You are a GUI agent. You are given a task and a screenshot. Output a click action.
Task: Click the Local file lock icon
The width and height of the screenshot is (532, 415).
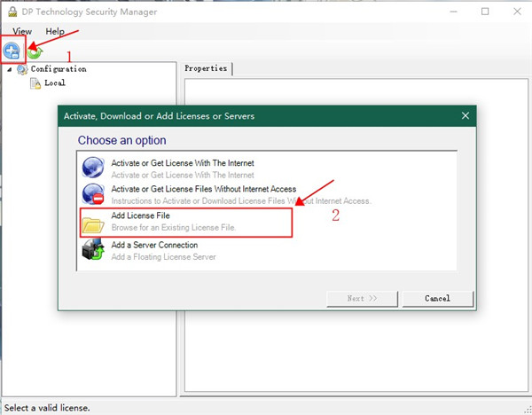coord(35,83)
